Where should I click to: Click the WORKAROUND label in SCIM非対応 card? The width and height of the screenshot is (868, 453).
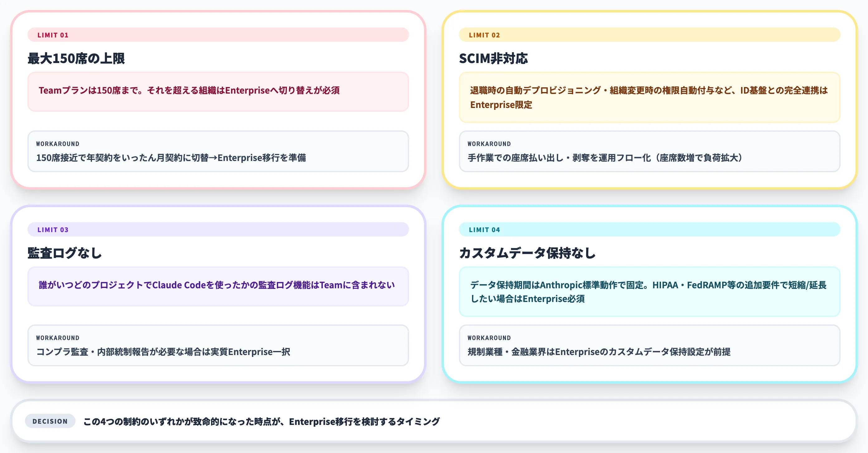click(489, 144)
